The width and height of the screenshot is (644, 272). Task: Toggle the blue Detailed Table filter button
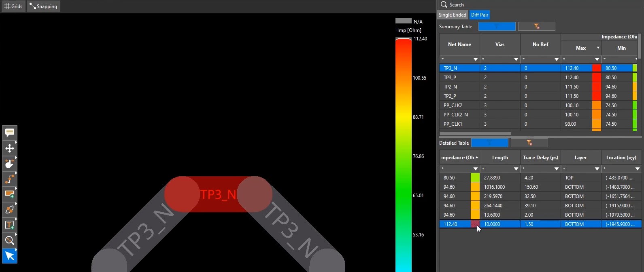(490, 143)
